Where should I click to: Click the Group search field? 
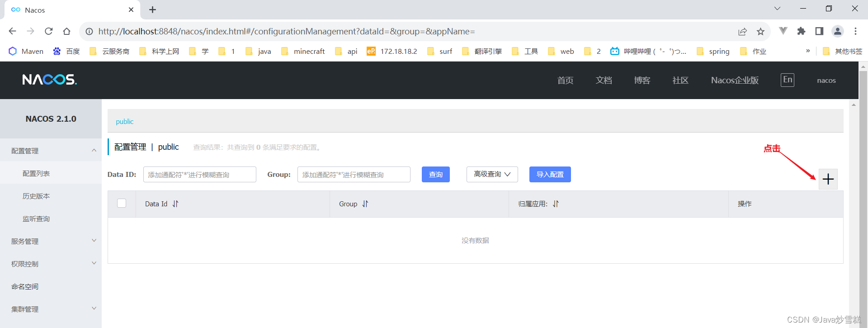pos(354,174)
